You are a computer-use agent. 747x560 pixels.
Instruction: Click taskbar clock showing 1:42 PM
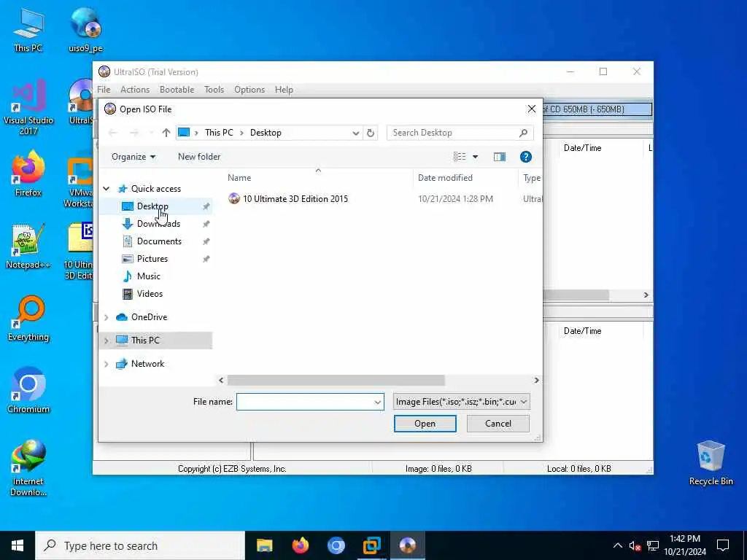pos(684,545)
